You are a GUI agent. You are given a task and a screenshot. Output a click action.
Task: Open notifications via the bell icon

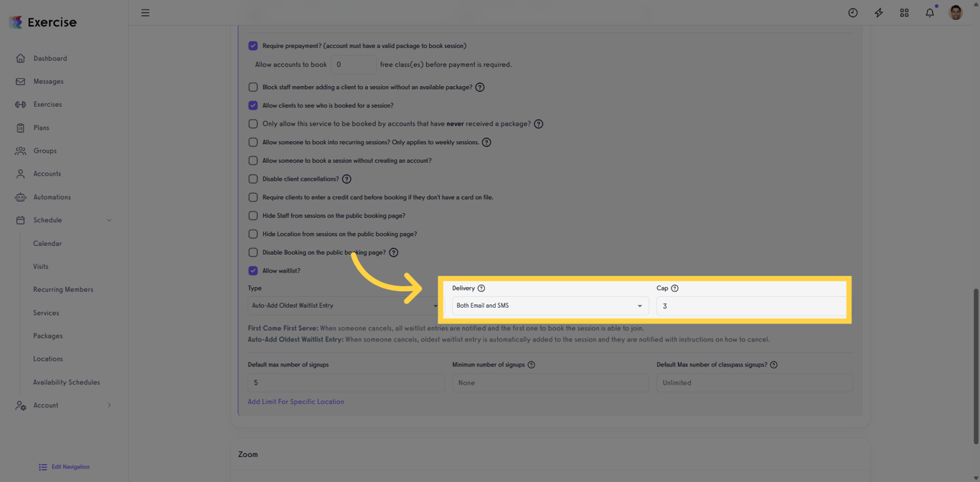point(930,12)
